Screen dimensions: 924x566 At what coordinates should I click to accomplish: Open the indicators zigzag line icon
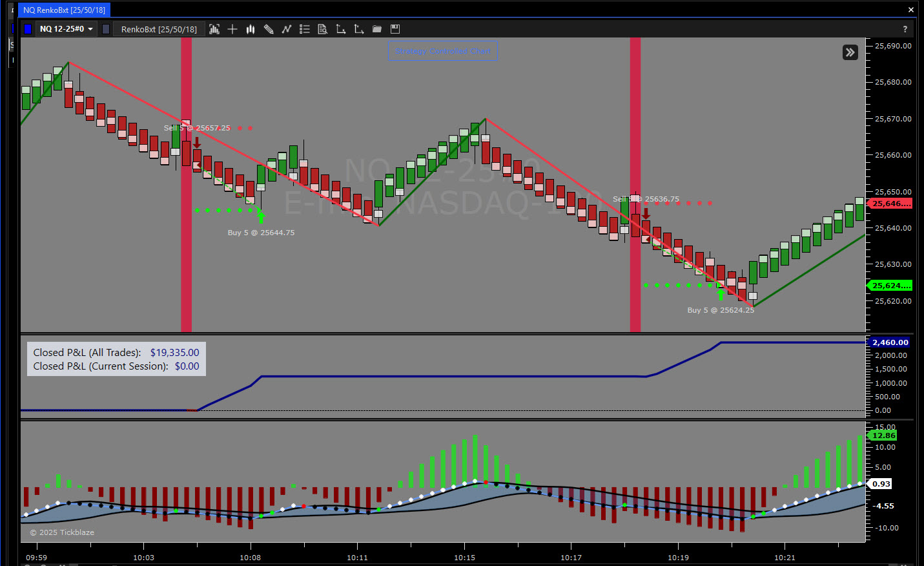[x=287, y=29]
